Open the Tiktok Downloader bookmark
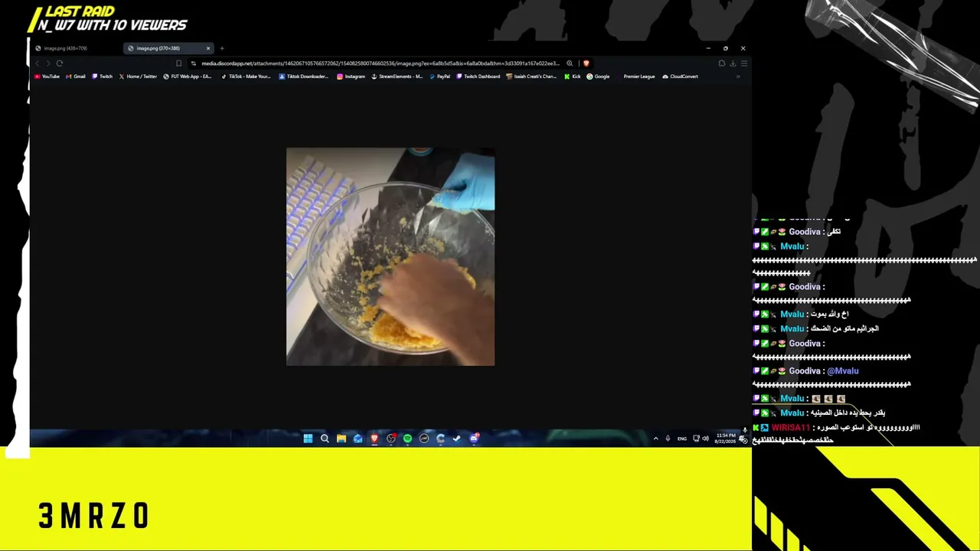 pos(303,77)
